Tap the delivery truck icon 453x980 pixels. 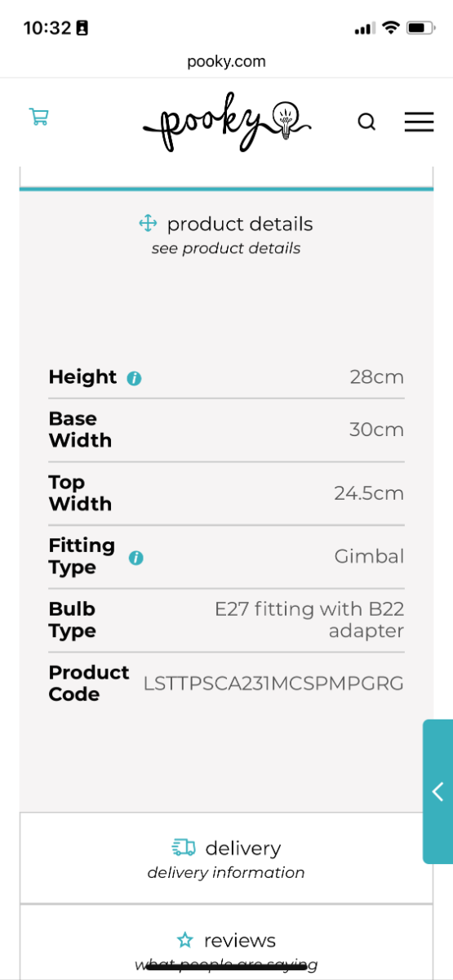(184, 848)
